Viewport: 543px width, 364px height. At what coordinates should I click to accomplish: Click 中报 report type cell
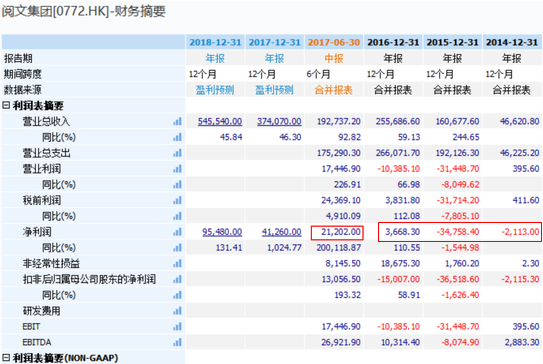[x=334, y=58]
